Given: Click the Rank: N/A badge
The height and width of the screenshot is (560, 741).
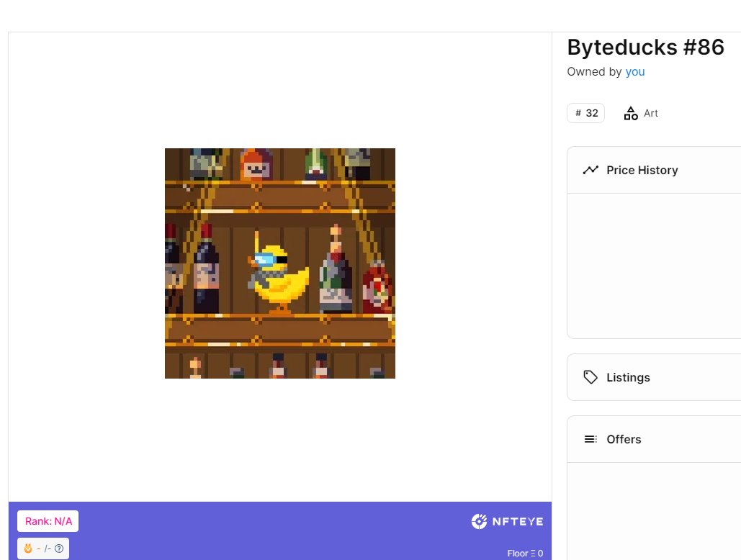Looking at the screenshot, I should click(x=48, y=521).
